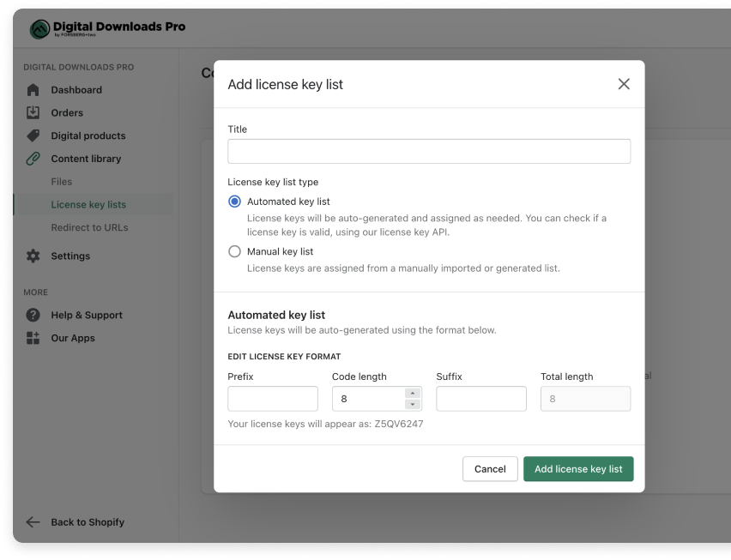Click the Settings gear icon
Screen dimensions: 731x560
[x=33, y=256]
